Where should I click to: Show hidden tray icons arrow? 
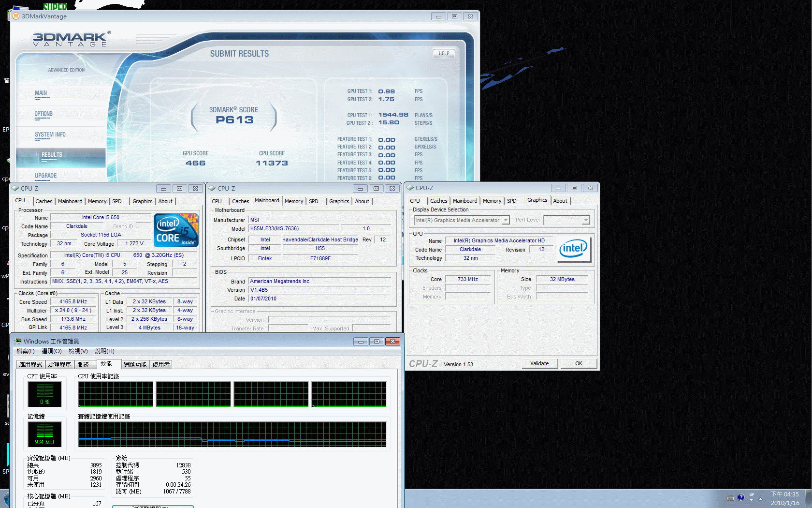tap(760, 498)
